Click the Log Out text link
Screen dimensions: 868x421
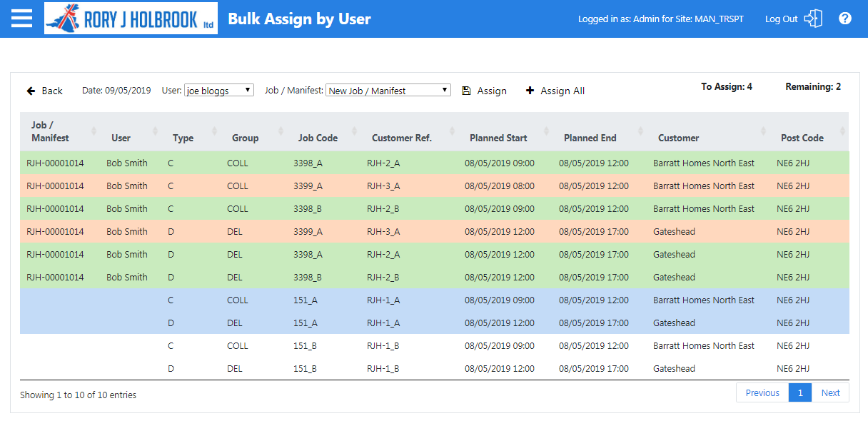tap(781, 19)
